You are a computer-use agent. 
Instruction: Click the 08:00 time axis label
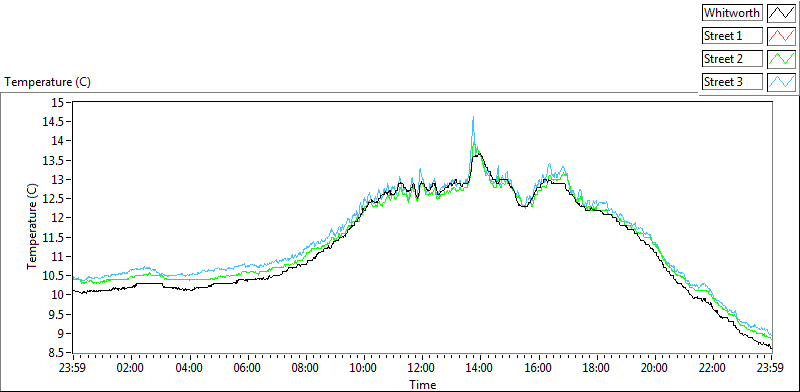(x=306, y=368)
